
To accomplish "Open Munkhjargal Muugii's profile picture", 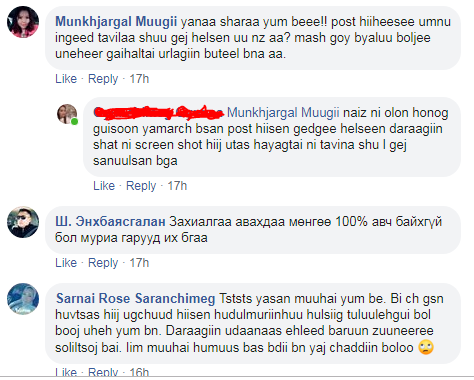I will tap(23, 22).
